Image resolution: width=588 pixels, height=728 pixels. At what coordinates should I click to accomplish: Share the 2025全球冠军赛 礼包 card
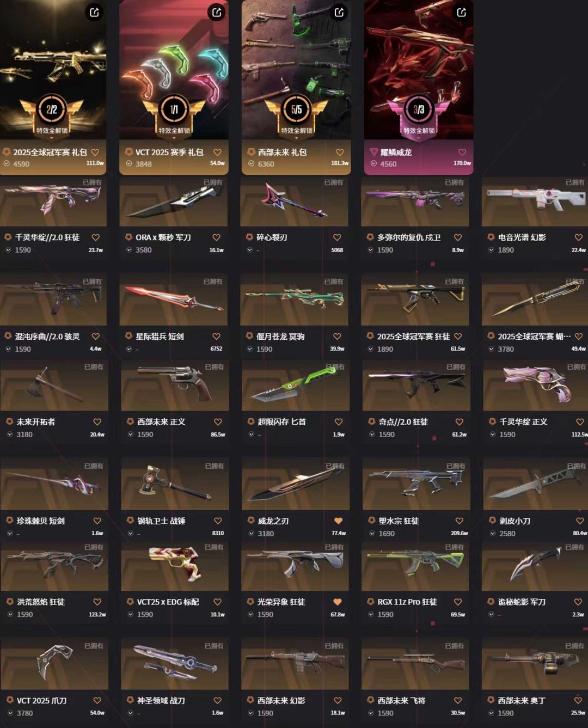coord(94,12)
